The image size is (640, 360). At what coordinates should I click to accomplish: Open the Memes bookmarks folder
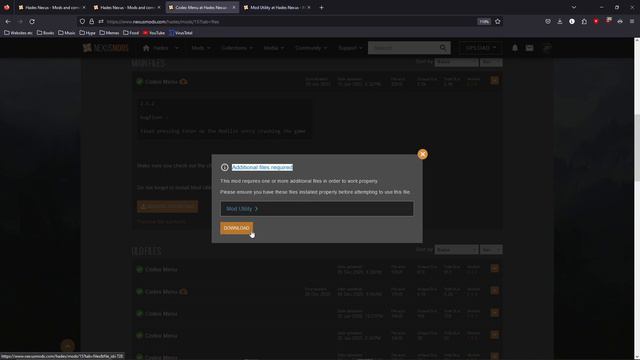[x=109, y=33]
